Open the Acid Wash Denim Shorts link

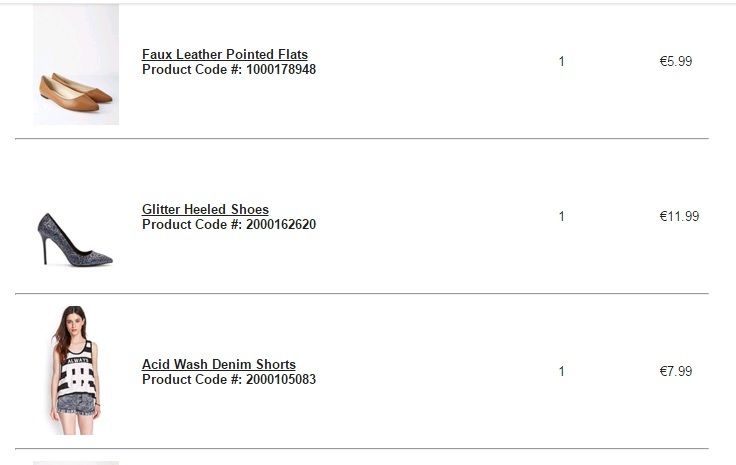click(x=219, y=364)
